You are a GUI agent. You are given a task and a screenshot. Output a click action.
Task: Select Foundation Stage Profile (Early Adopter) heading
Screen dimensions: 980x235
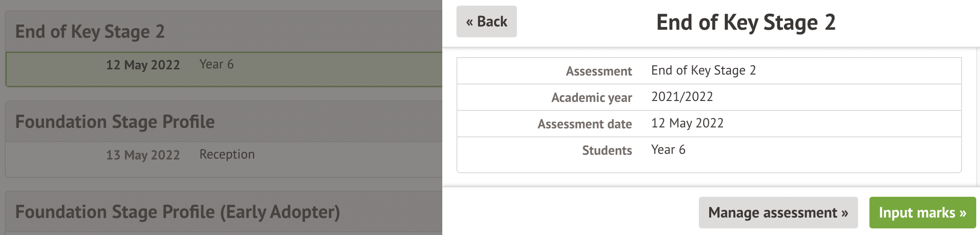(178, 212)
